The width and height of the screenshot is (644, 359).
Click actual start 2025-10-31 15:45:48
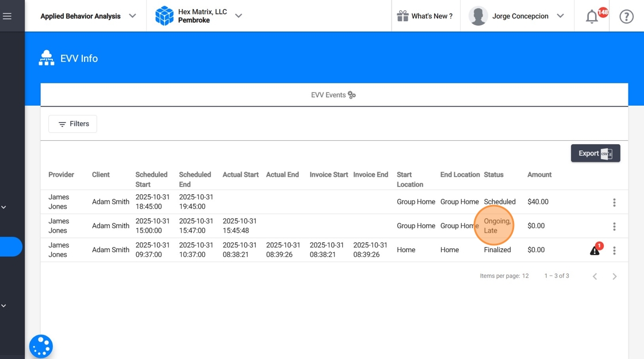tap(239, 226)
